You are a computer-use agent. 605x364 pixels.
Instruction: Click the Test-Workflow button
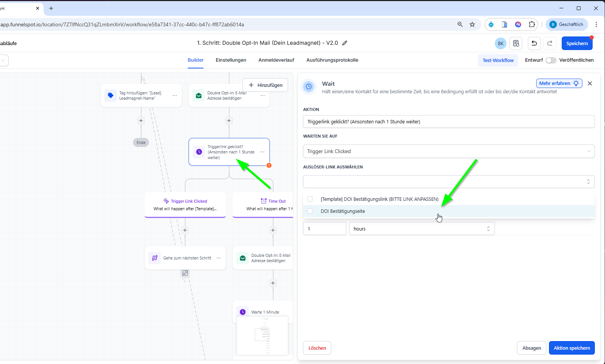click(x=498, y=60)
